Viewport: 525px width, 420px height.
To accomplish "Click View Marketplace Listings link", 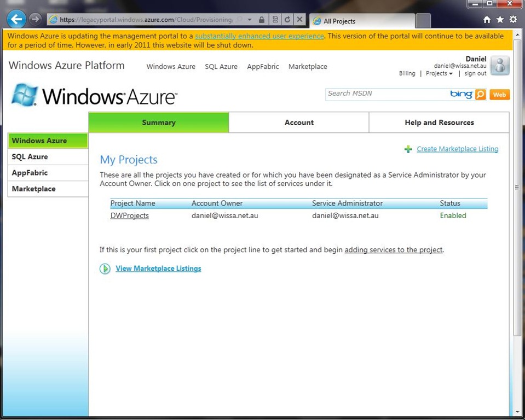I will 158,269.
